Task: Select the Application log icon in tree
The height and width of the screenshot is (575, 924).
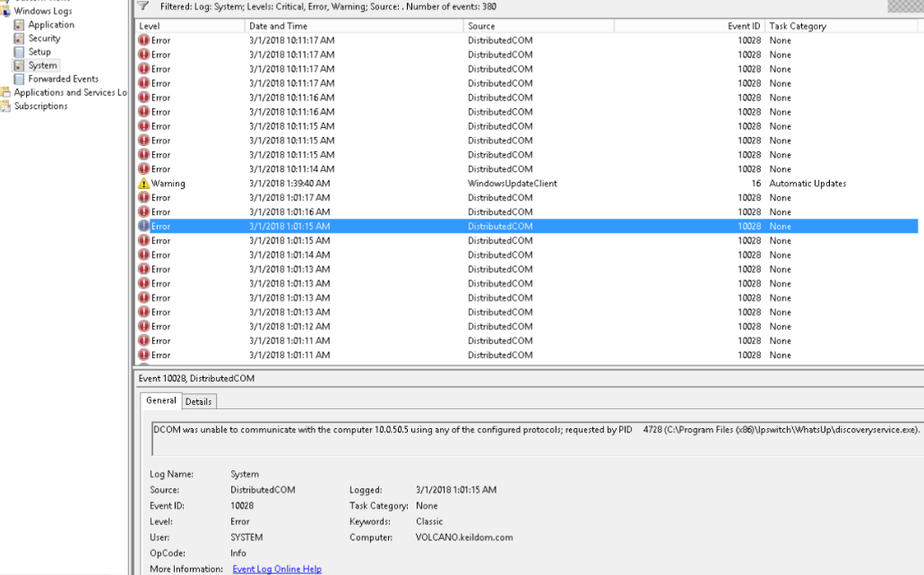Action: (19, 25)
